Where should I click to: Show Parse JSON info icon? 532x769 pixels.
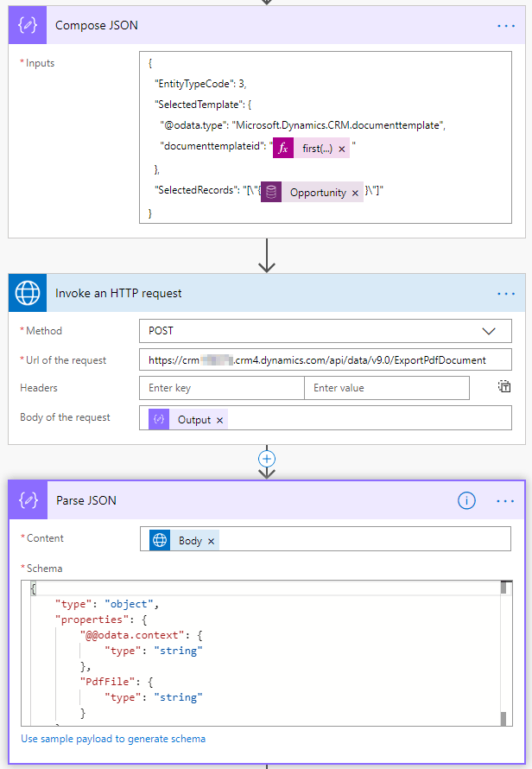[466, 501]
